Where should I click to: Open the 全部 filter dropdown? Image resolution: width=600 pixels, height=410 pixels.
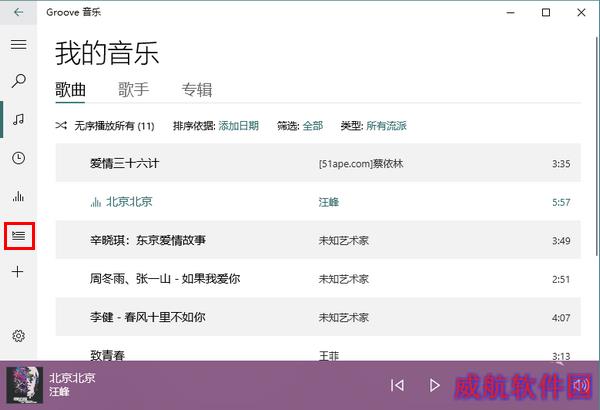[313, 126]
